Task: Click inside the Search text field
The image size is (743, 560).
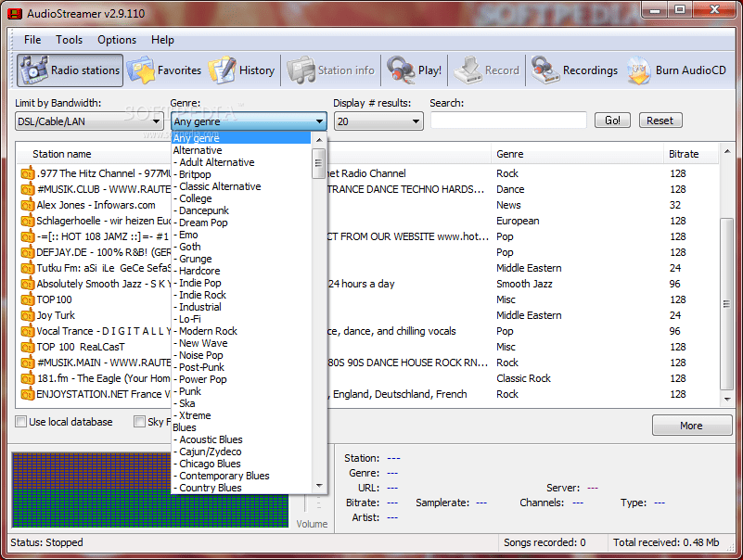Action: pos(508,120)
